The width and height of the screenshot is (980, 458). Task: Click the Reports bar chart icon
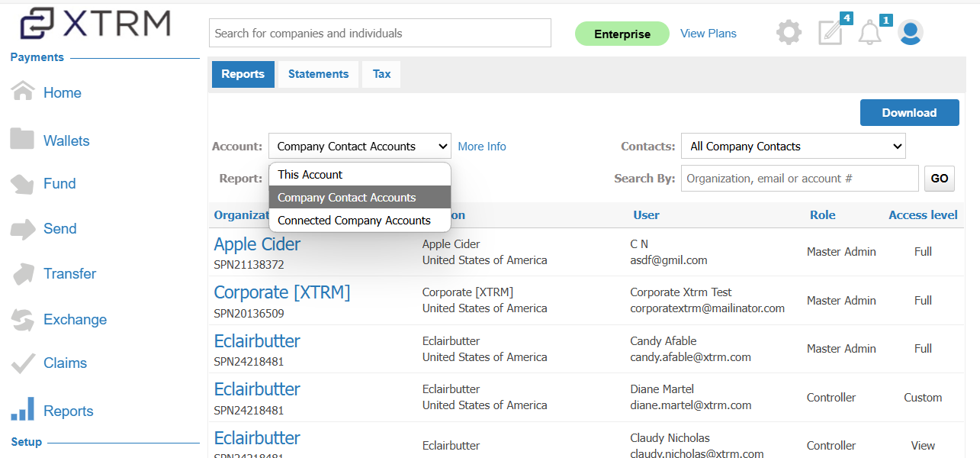point(22,408)
